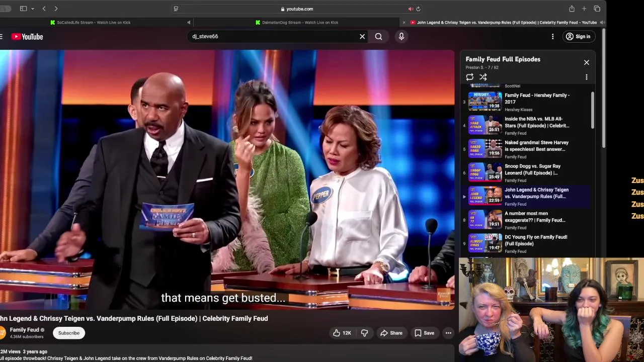
Task: Open the Safari Reader view icon
Action: point(176,9)
